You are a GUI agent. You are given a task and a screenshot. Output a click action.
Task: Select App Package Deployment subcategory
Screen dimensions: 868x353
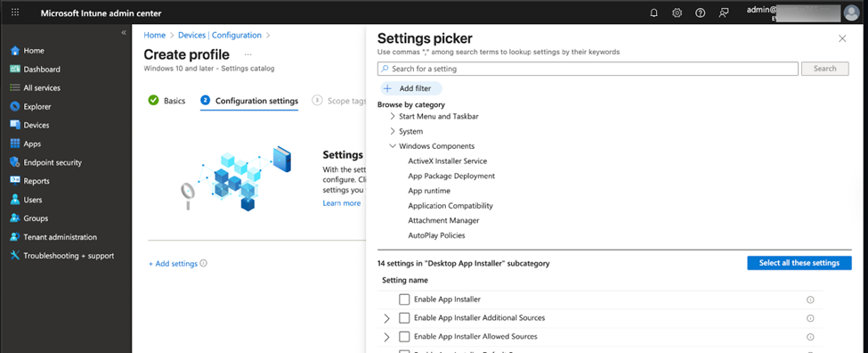[451, 176]
